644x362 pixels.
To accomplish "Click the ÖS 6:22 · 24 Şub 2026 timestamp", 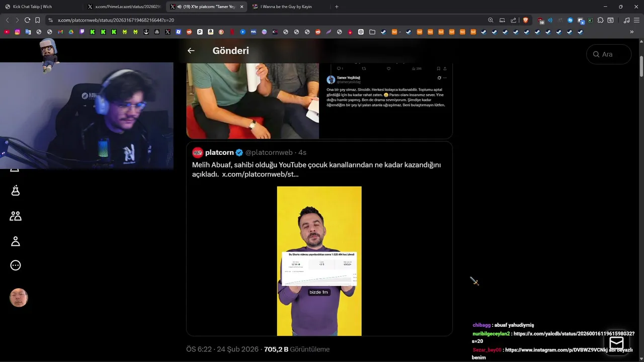I will [222, 349].
